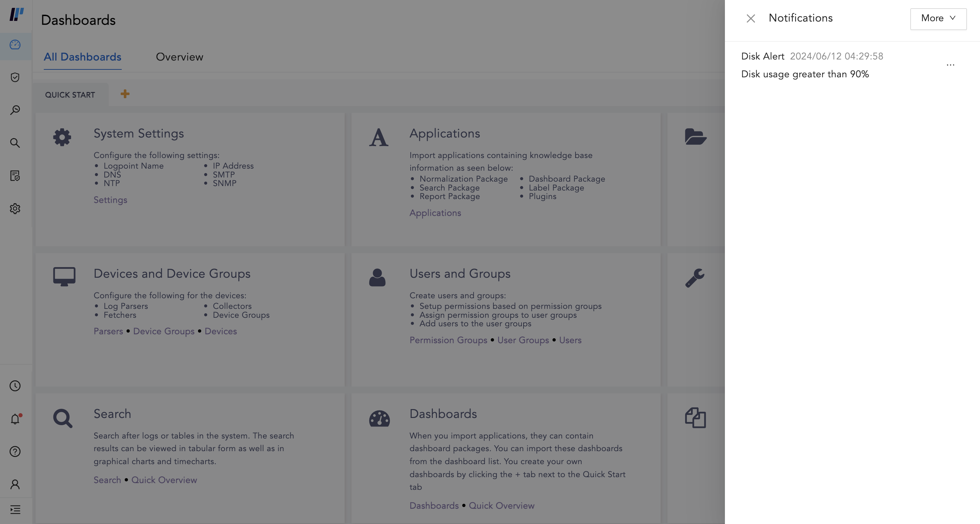The height and width of the screenshot is (524, 980).
Task: Open the report document sidebar icon
Action: click(15, 176)
